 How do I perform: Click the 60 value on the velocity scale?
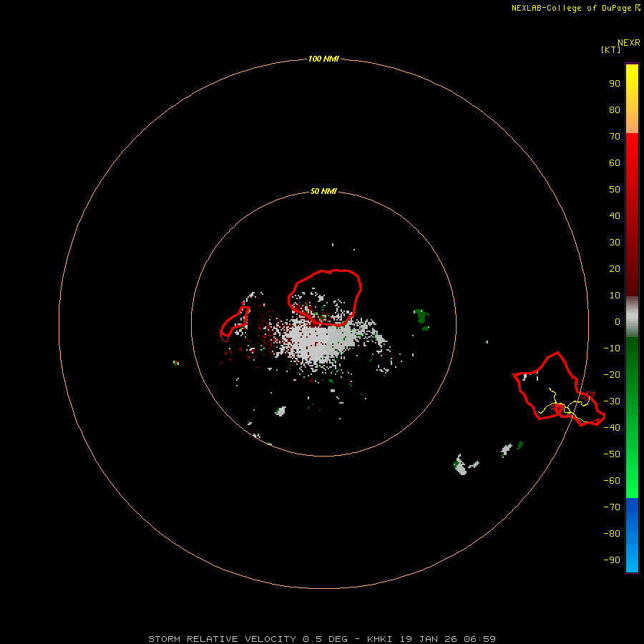[x=615, y=162]
